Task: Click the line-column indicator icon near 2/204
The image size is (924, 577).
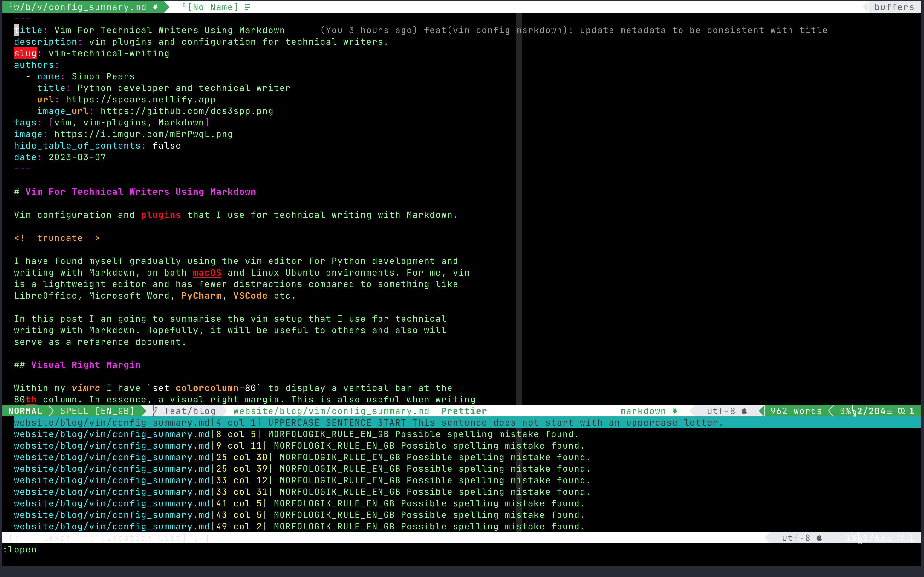Action: click(854, 411)
